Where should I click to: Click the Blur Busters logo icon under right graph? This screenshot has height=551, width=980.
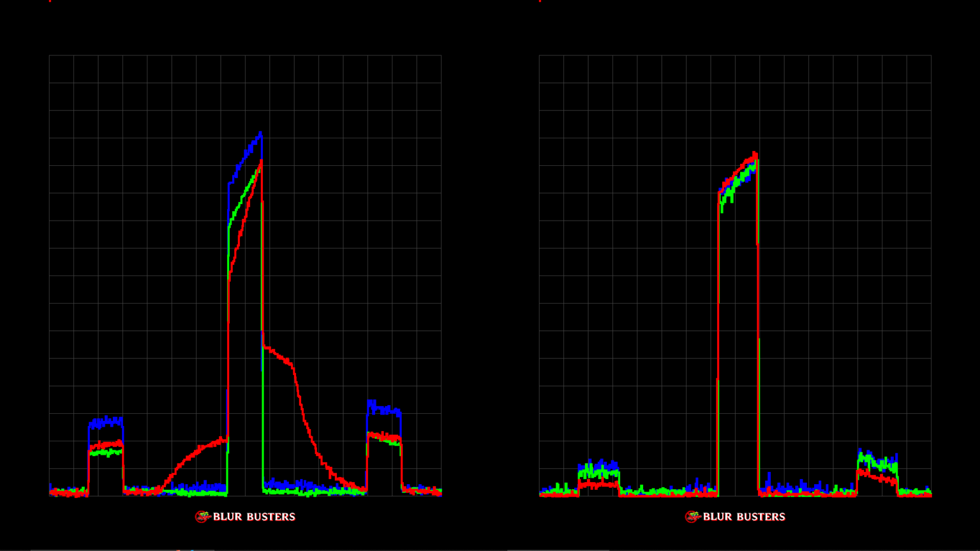pyautogui.click(x=693, y=517)
